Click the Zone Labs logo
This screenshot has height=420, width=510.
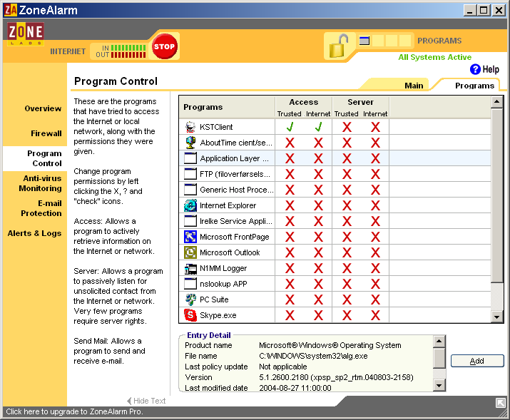(26, 34)
